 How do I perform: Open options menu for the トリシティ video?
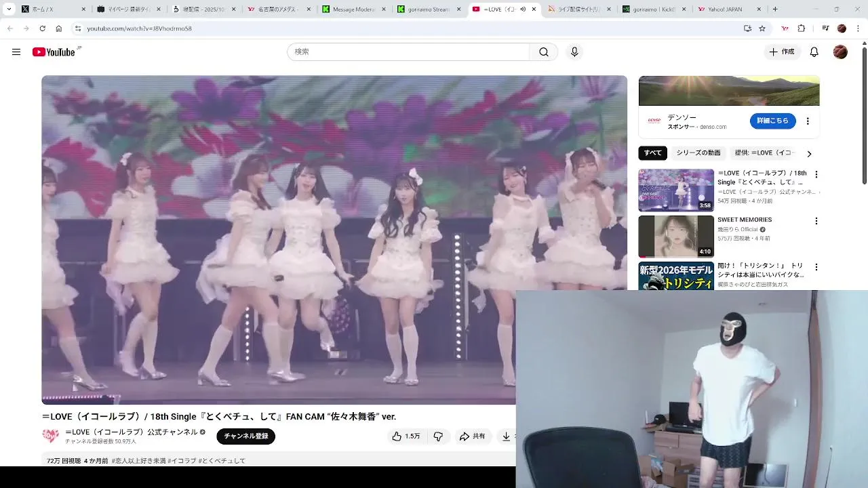(x=816, y=267)
